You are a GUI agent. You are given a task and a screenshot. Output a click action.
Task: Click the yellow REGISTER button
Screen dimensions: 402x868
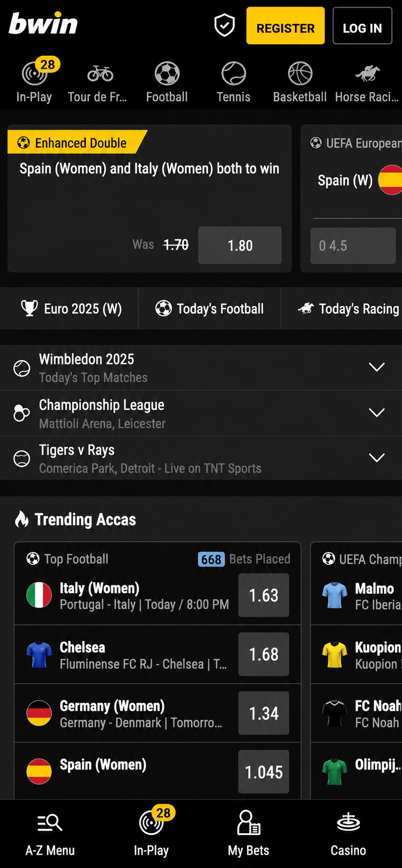(x=285, y=26)
